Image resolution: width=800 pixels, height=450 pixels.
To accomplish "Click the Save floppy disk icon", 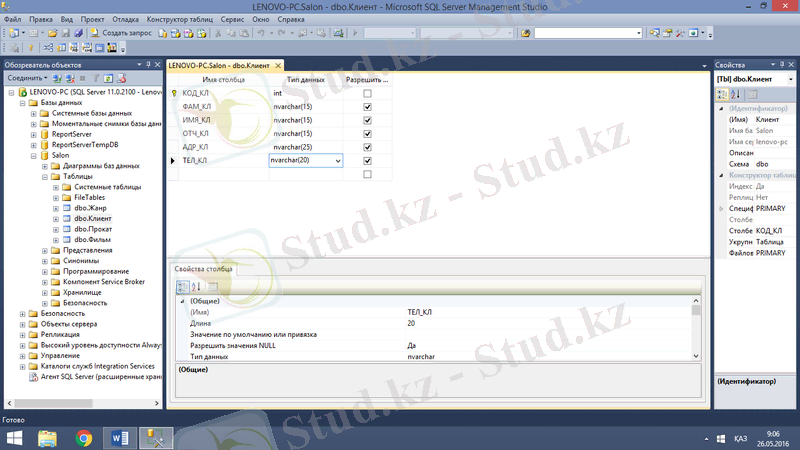I will click(65, 33).
